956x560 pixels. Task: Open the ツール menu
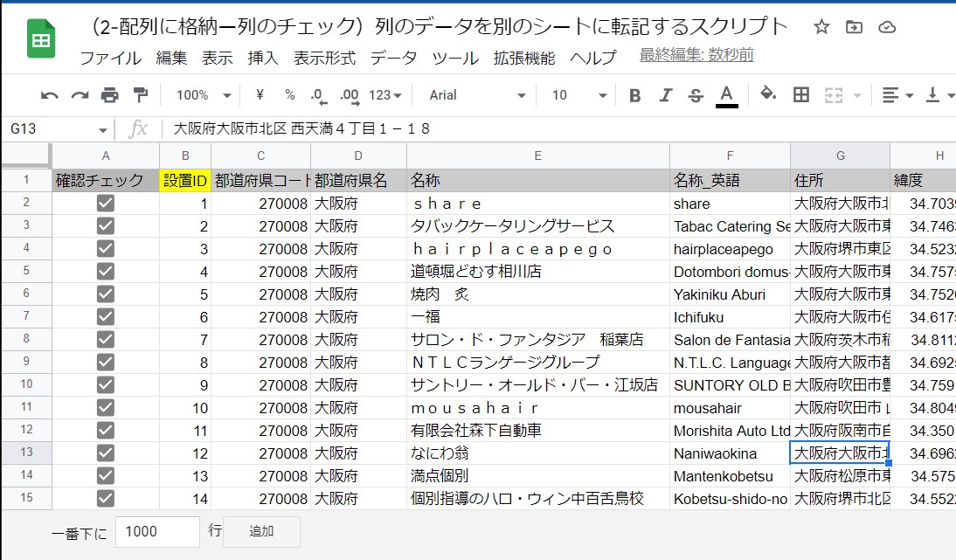click(x=454, y=58)
